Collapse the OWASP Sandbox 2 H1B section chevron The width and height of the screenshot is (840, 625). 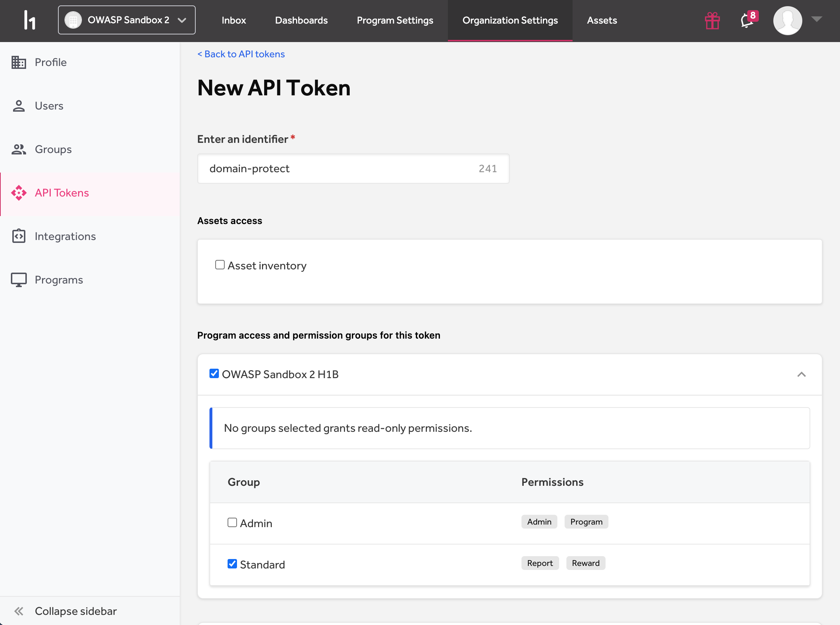point(801,374)
